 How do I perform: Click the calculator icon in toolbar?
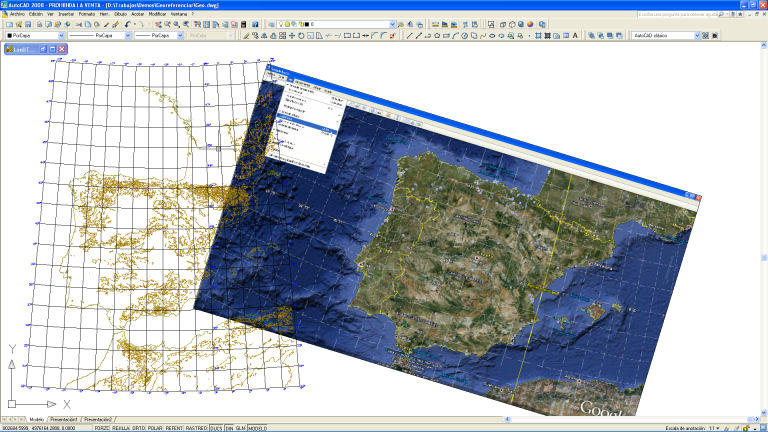click(243, 24)
